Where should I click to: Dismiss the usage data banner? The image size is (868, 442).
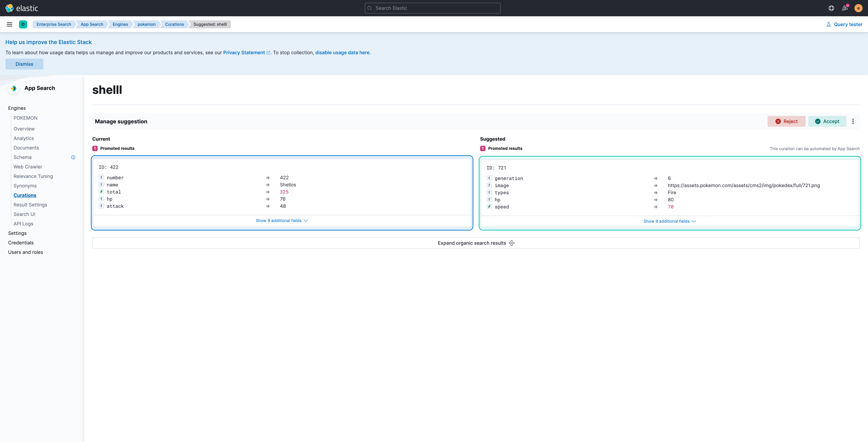(x=24, y=64)
